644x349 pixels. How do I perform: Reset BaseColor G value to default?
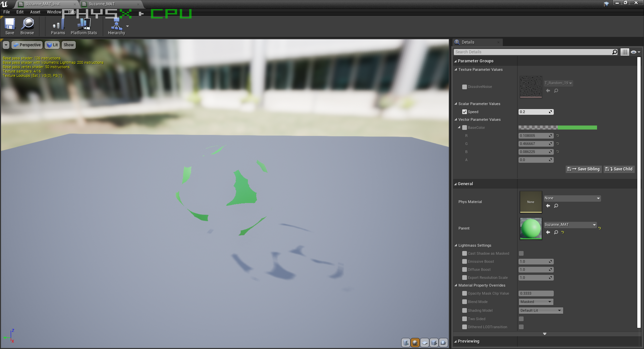click(558, 144)
